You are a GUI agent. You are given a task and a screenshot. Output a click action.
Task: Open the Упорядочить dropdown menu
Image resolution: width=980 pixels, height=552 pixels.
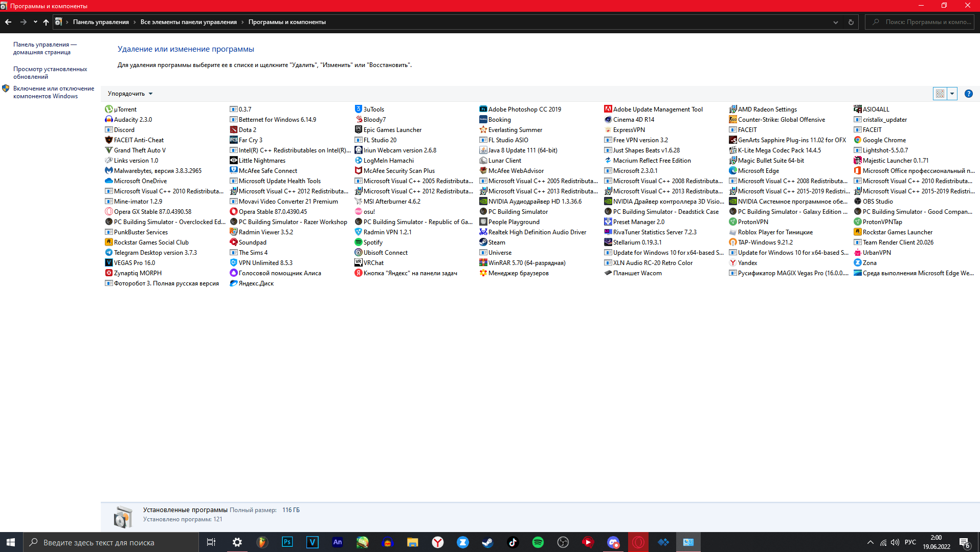(x=130, y=94)
